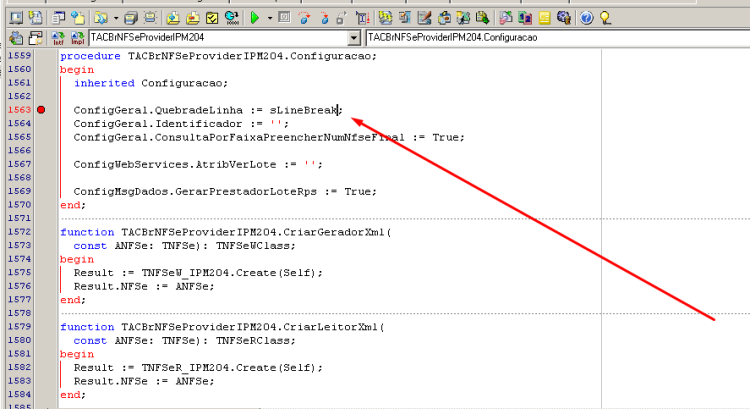Click the yellow notes sticky icon

click(x=544, y=18)
